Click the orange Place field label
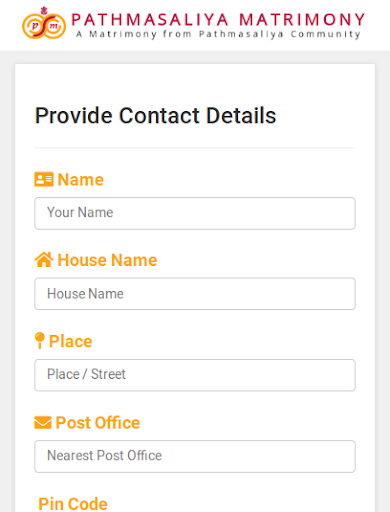The width and height of the screenshot is (390, 512). coord(70,341)
